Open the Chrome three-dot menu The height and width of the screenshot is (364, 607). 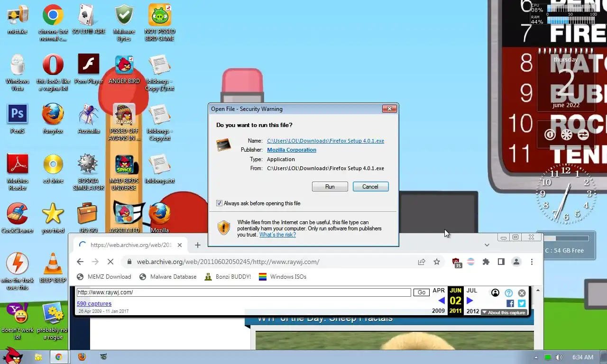[x=532, y=262]
